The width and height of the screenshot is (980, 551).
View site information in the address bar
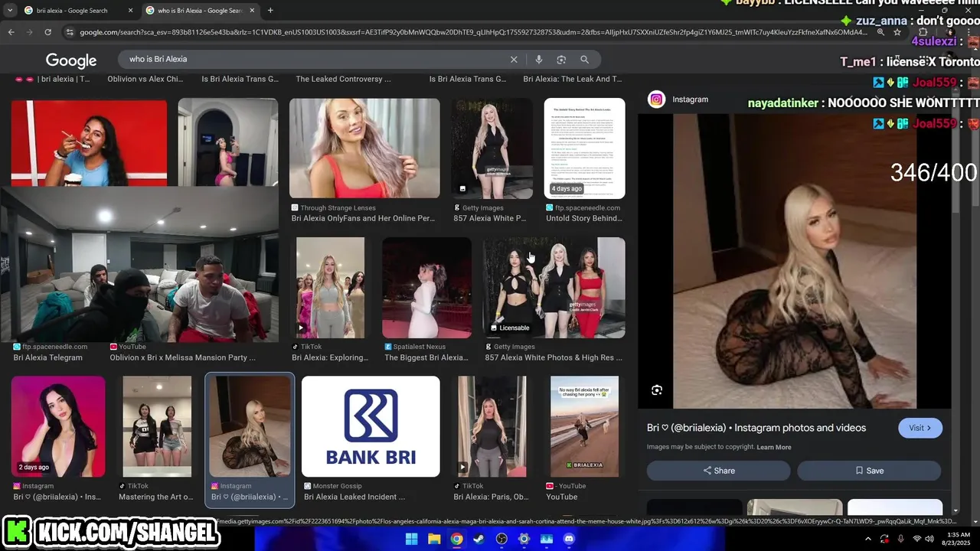(70, 32)
